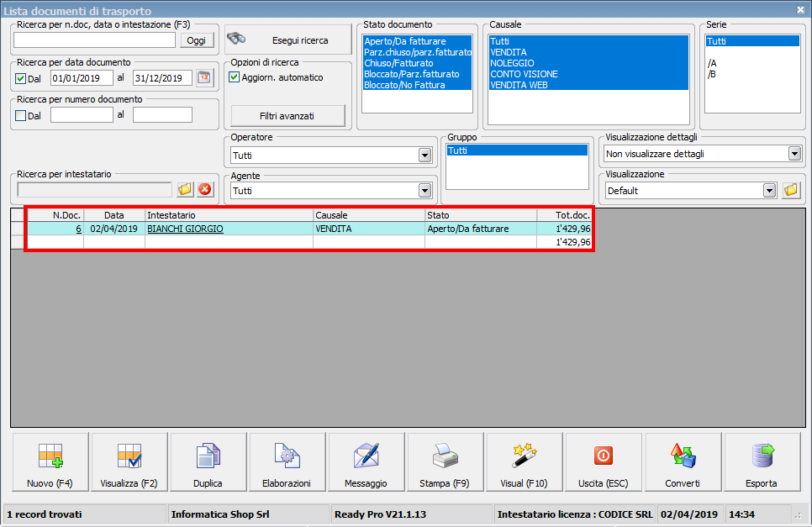Click the start date field 01/01/2019
The height and width of the screenshot is (527, 812).
(x=82, y=78)
